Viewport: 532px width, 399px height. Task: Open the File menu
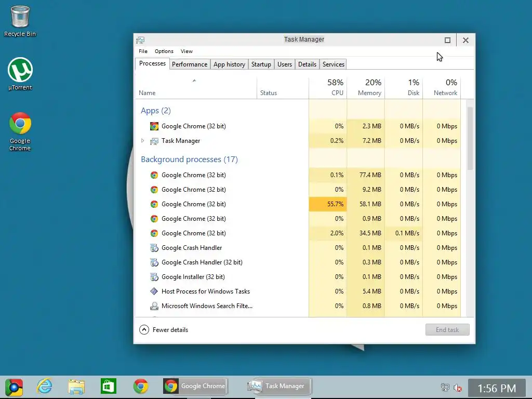coord(143,51)
